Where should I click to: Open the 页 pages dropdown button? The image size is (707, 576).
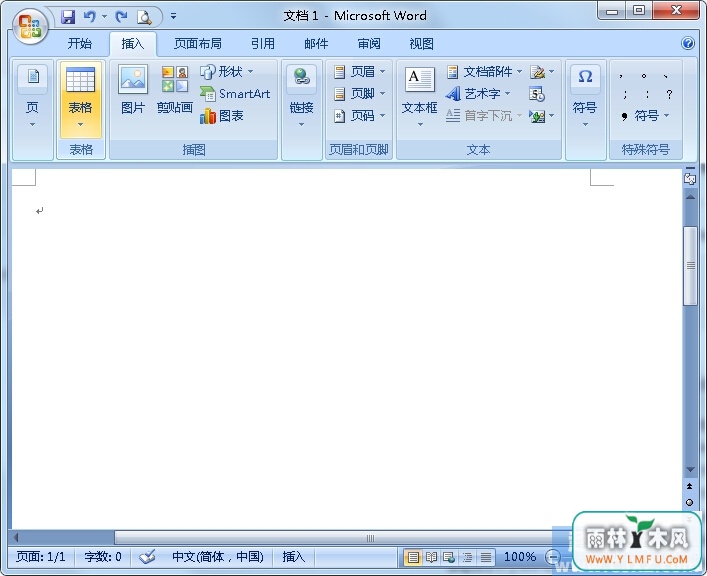[32, 97]
